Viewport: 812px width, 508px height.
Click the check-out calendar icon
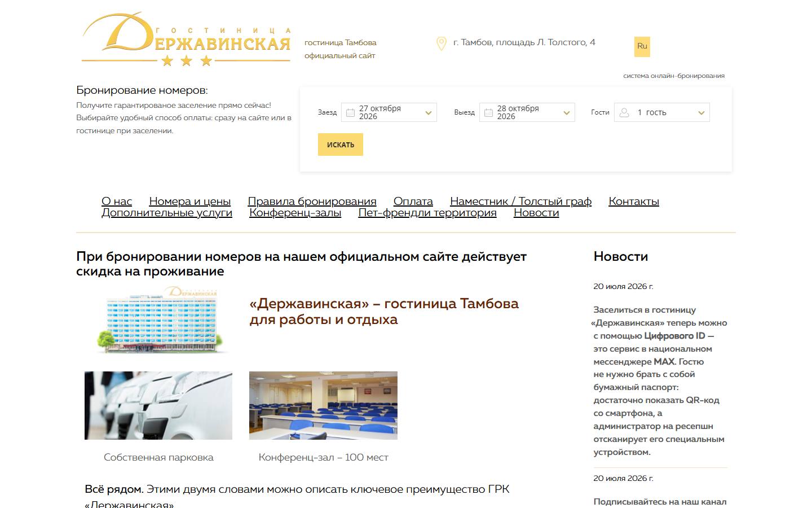[488, 113]
